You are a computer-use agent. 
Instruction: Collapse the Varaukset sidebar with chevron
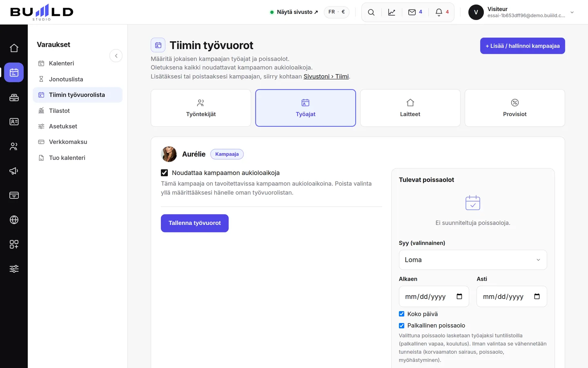coord(116,56)
